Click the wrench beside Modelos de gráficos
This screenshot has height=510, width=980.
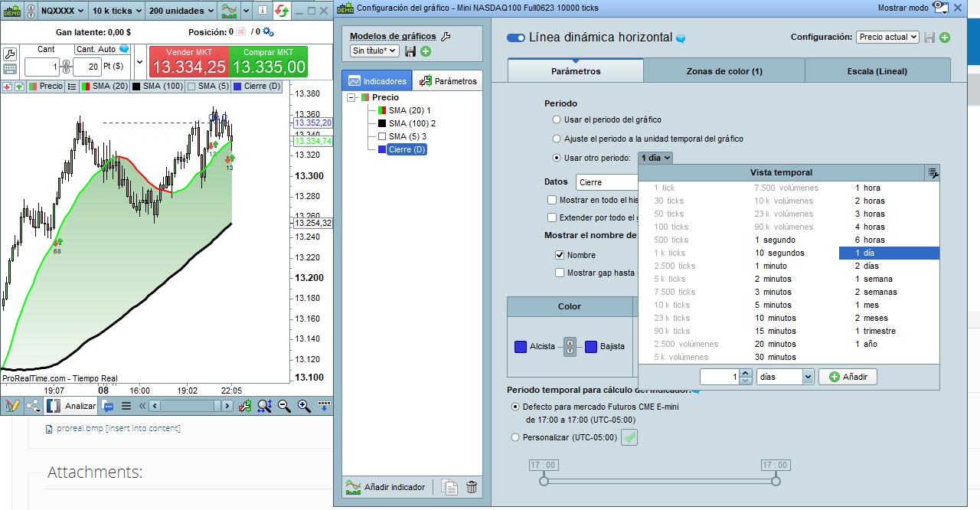(x=446, y=36)
